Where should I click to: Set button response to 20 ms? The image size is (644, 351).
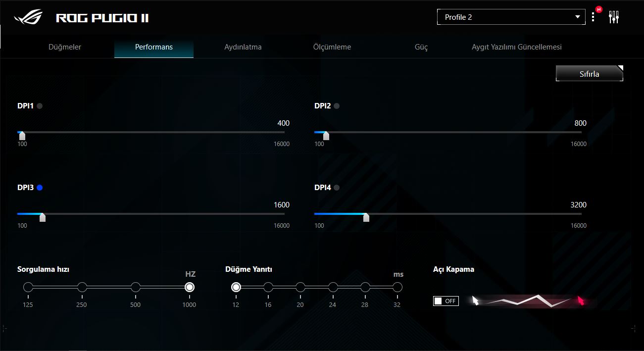pyautogui.click(x=300, y=287)
